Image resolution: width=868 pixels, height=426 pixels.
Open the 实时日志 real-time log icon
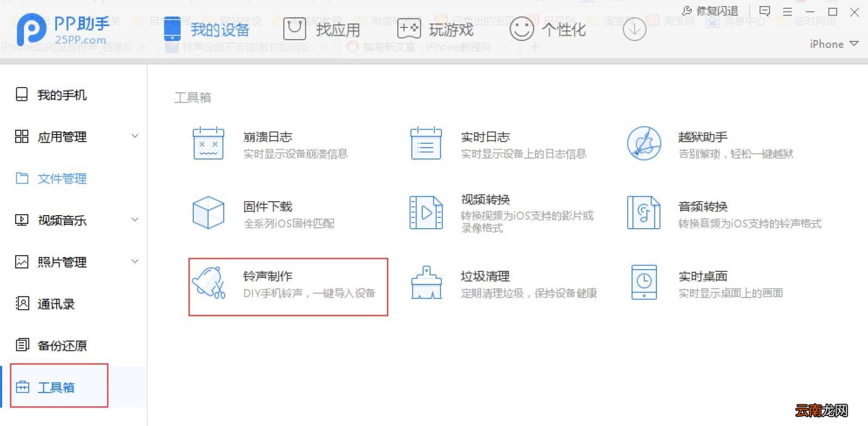tap(426, 143)
